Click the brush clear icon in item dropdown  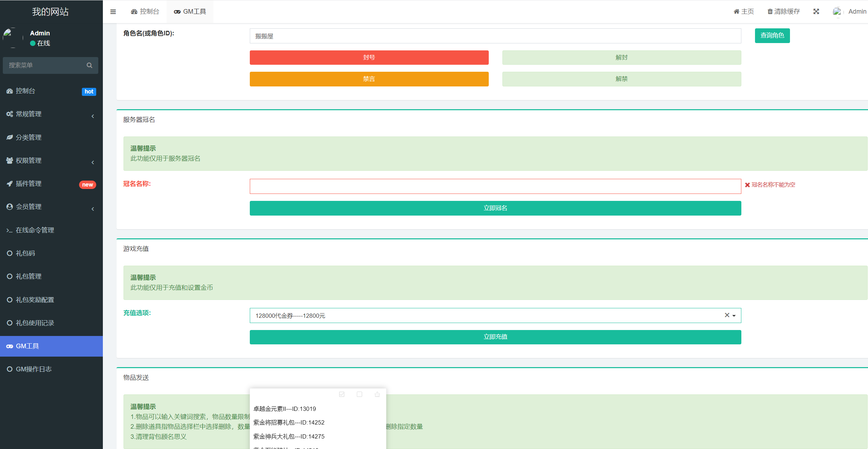pos(377,394)
